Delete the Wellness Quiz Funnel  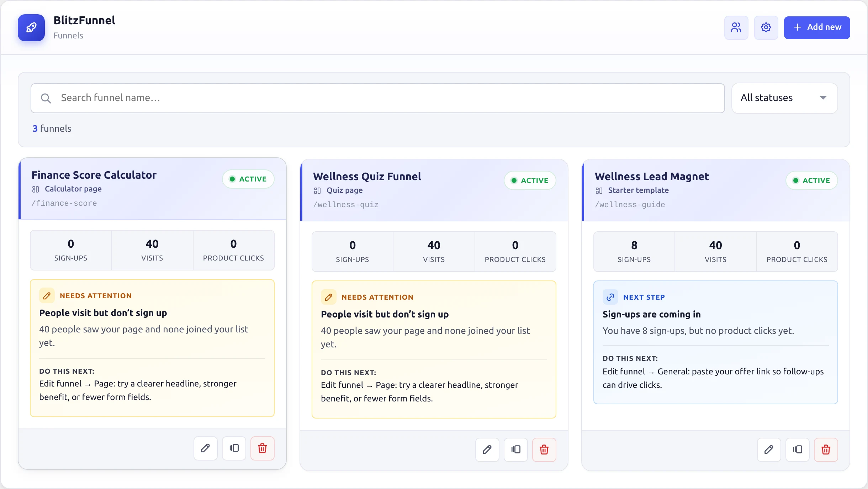(544, 449)
